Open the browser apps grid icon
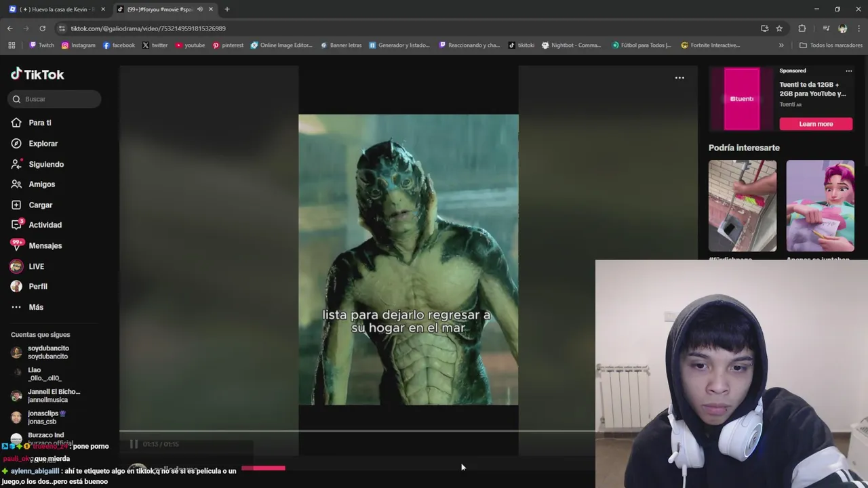This screenshot has height=488, width=868. pyautogui.click(x=12, y=45)
